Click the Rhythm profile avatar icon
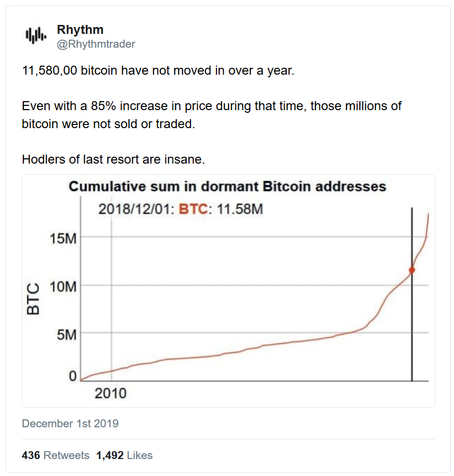Screen dimensions: 454x476 pyautogui.click(x=36, y=36)
